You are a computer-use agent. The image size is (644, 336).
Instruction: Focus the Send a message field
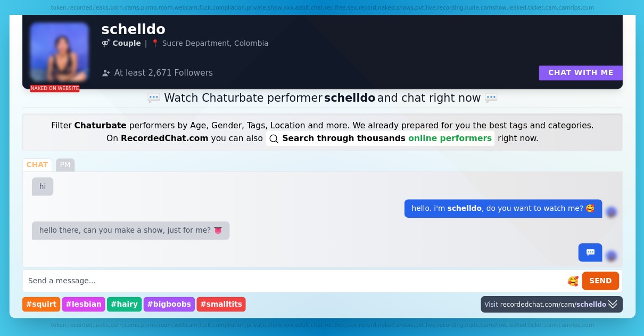295,281
